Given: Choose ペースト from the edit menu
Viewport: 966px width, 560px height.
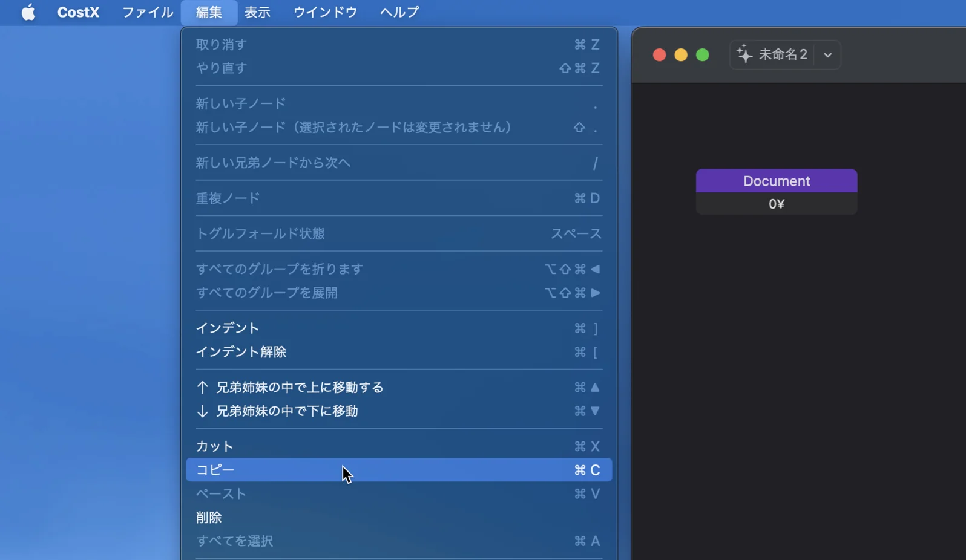Looking at the screenshot, I should (399, 493).
